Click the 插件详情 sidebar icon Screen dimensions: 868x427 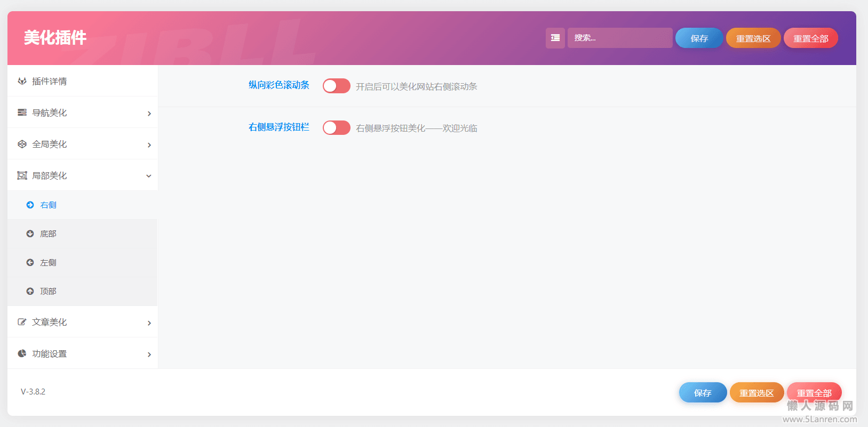[22, 81]
